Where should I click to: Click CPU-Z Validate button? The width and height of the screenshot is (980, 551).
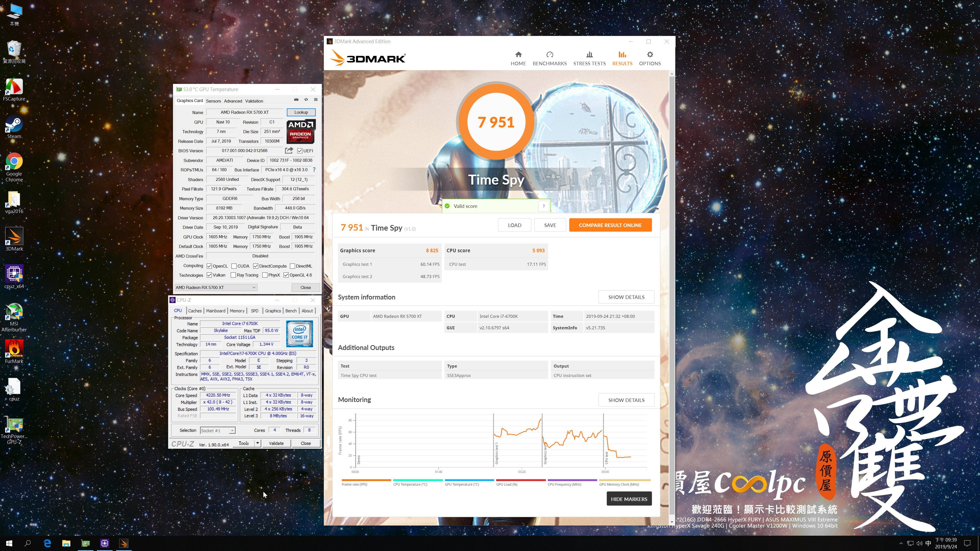pos(276,443)
